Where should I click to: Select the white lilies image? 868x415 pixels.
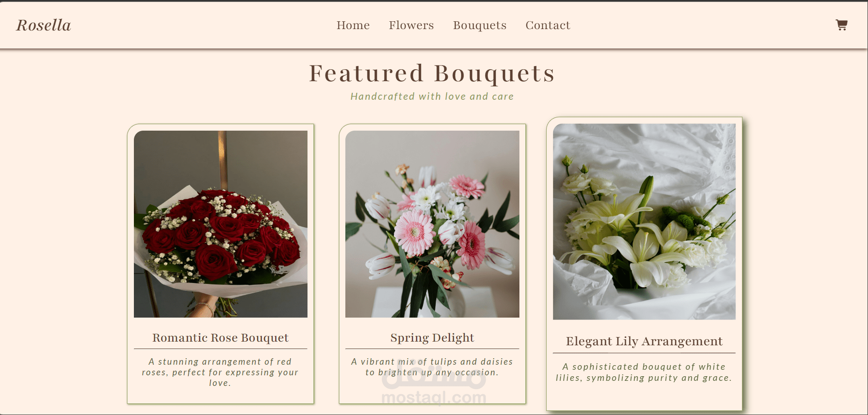point(644,222)
